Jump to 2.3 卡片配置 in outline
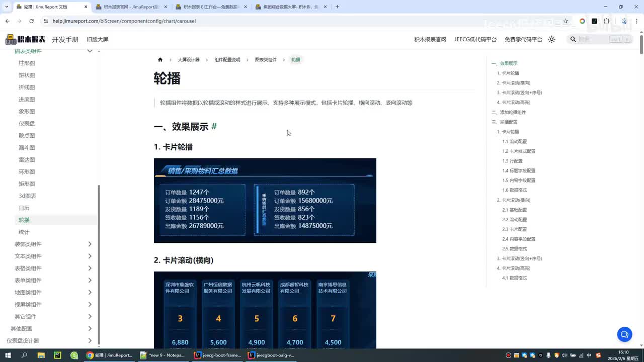This screenshot has height=362, width=644. (515, 229)
